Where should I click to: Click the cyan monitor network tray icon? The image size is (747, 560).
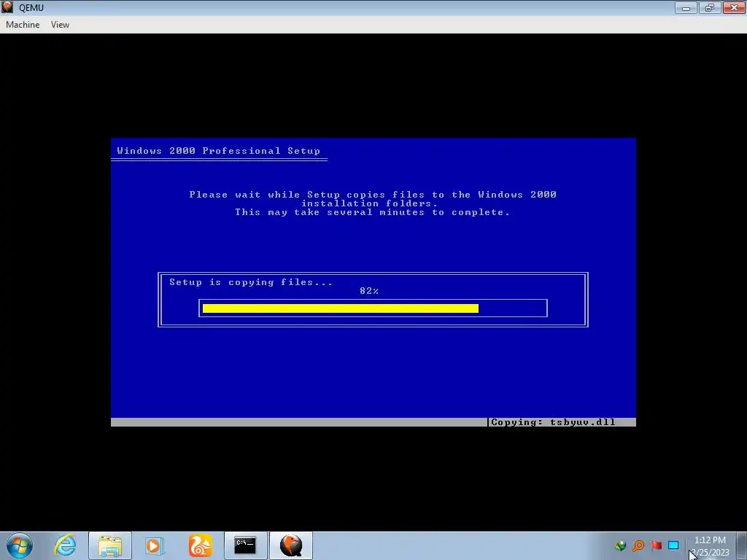(x=673, y=545)
